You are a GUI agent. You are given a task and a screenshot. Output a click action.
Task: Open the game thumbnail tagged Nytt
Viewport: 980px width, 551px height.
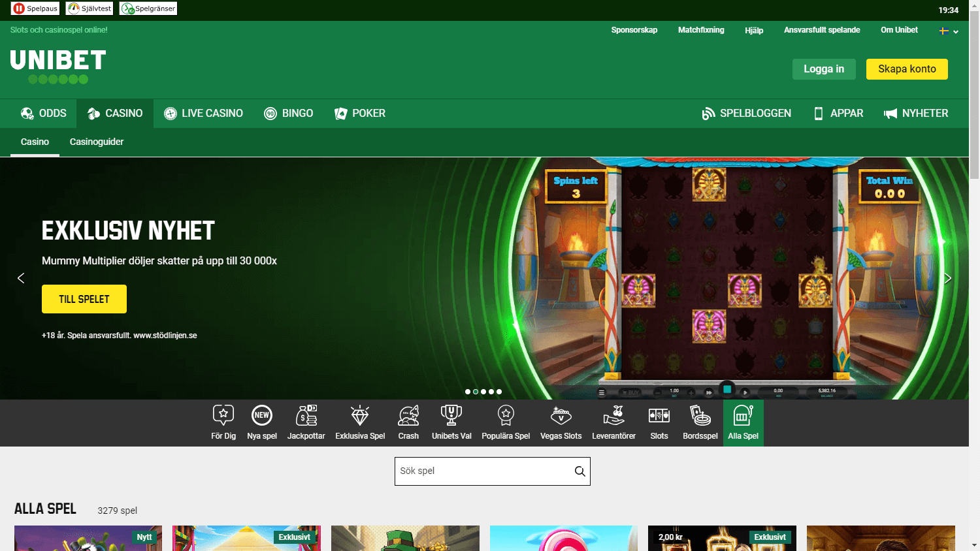pos(88,539)
